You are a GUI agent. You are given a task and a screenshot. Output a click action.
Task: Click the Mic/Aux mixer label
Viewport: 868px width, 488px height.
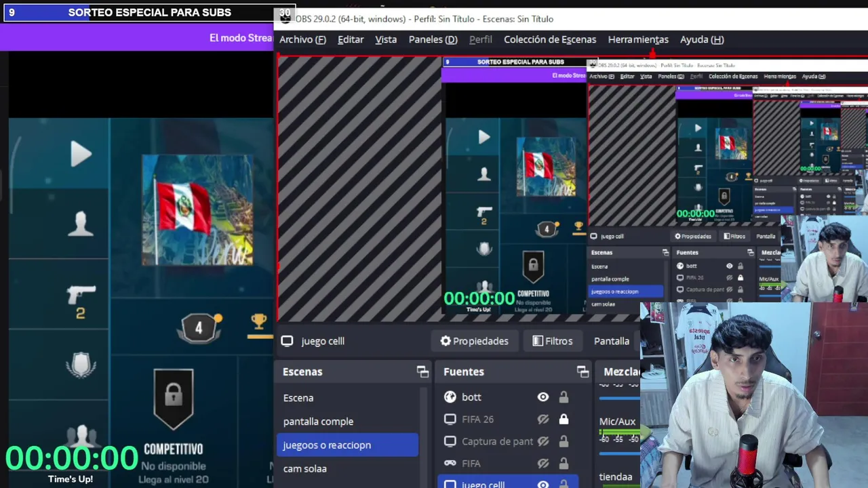point(617,422)
